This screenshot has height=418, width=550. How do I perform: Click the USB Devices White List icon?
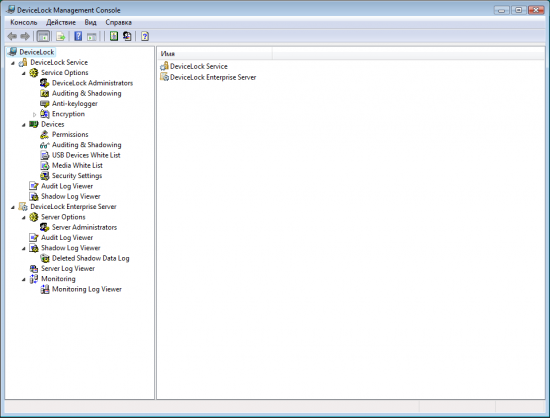pyautogui.click(x=45, y=155)
